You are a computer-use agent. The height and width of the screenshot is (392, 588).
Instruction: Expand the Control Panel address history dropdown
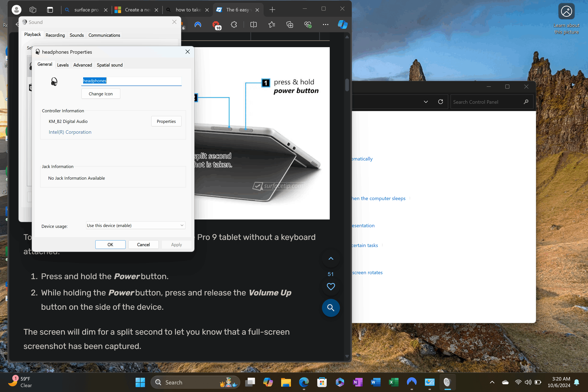pyautogui.click(x=426, y=102)
